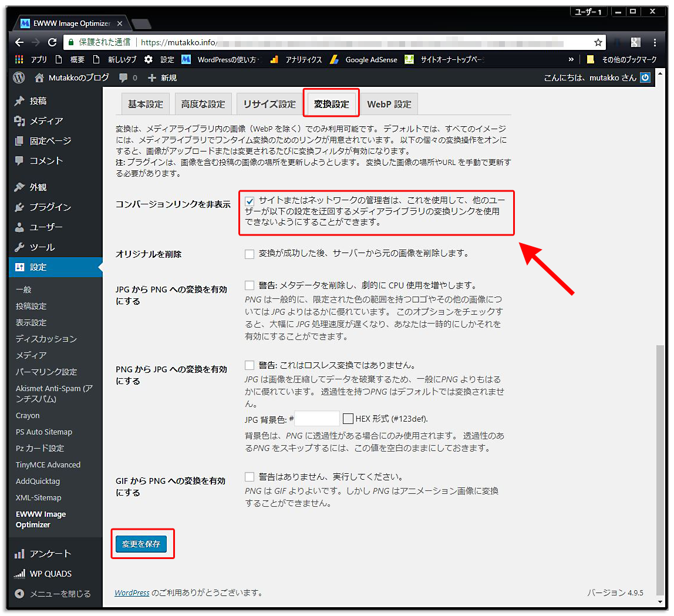Click the JPG 背景色 color field
Viewport: 674px width, 616px height.
317,418
